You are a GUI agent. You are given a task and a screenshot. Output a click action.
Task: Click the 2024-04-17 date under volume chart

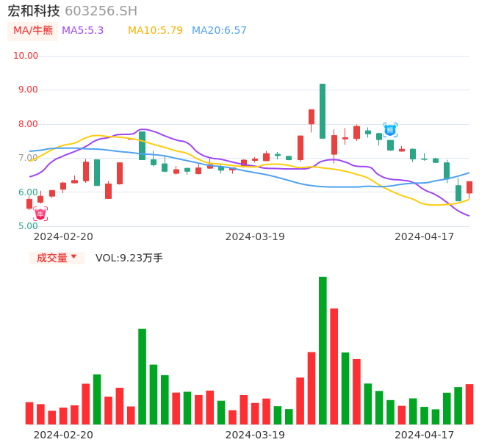(x=425, y=435)
